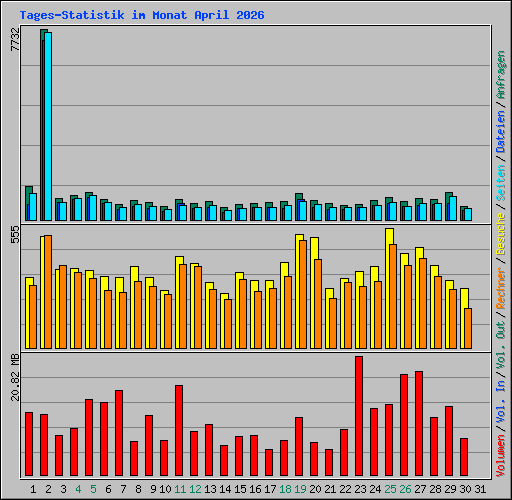This screenshot has height=500, width=512.
Task: Select the cyan Seiten bar for day 29
Action: pyautogui.click(x=453, y=208)
